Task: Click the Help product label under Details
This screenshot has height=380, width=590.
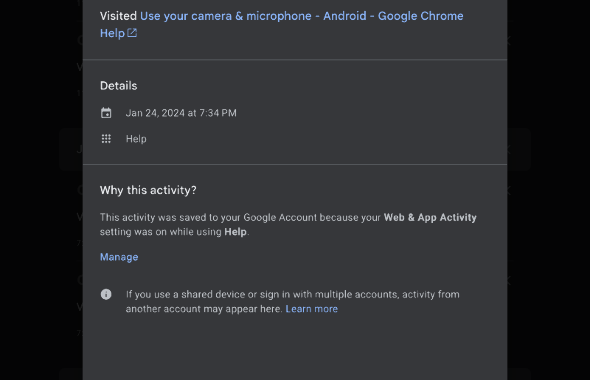Action: [136, 139]
